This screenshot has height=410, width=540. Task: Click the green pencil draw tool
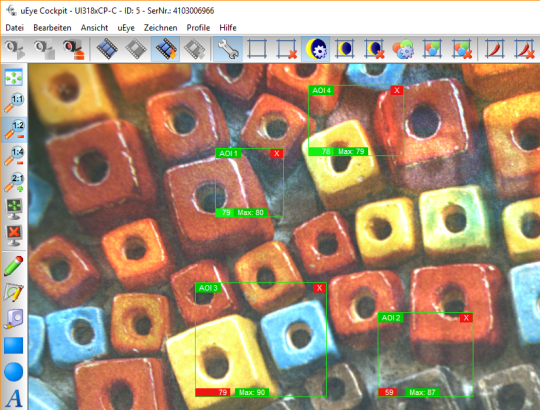14,265
